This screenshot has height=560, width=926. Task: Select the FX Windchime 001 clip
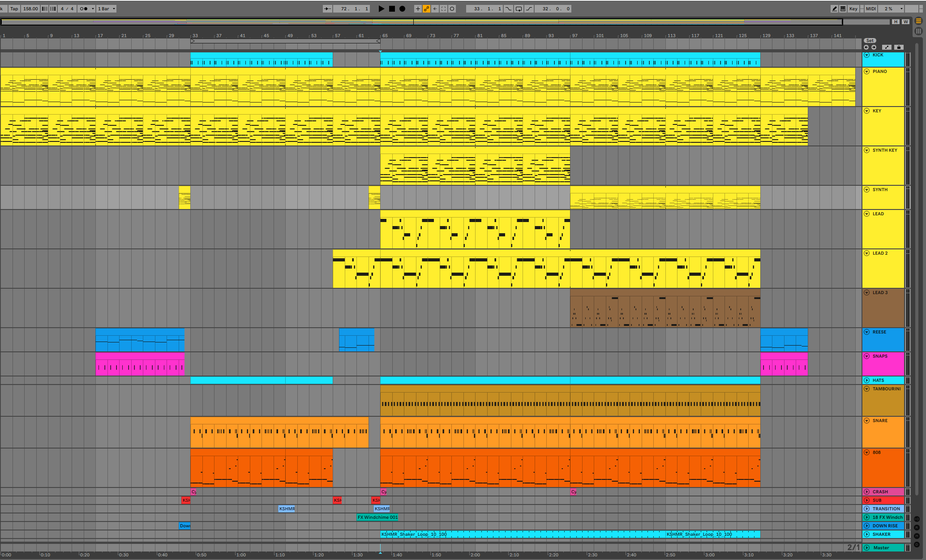click(377, 517)
